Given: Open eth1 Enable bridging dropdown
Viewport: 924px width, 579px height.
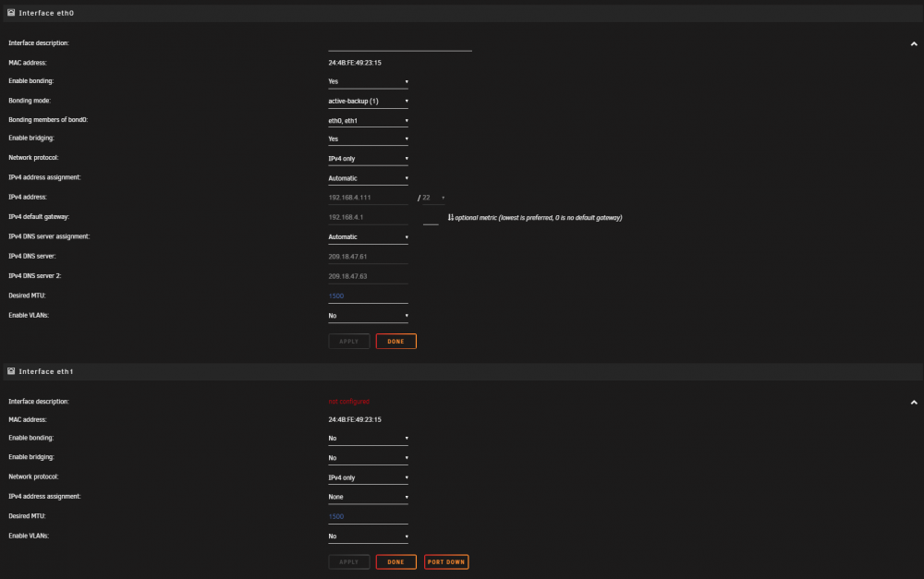Looking at the screenshot, I should (369, 458).
